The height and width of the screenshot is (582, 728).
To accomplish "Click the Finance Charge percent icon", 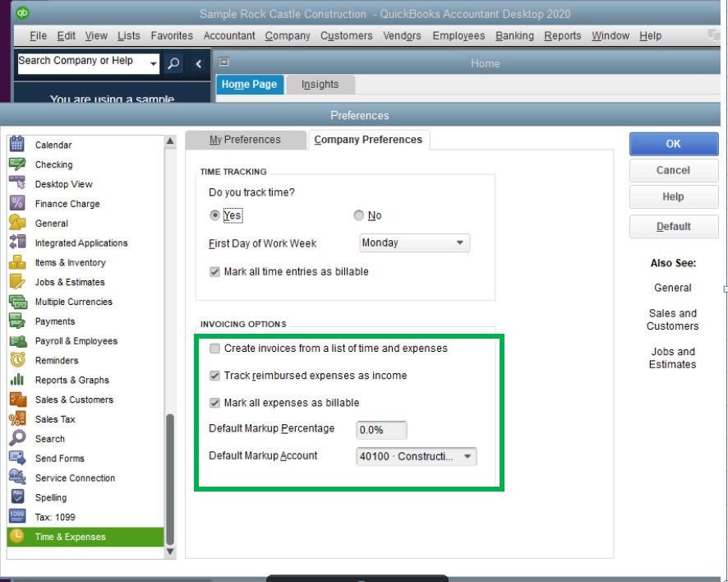I will point(17,203).
